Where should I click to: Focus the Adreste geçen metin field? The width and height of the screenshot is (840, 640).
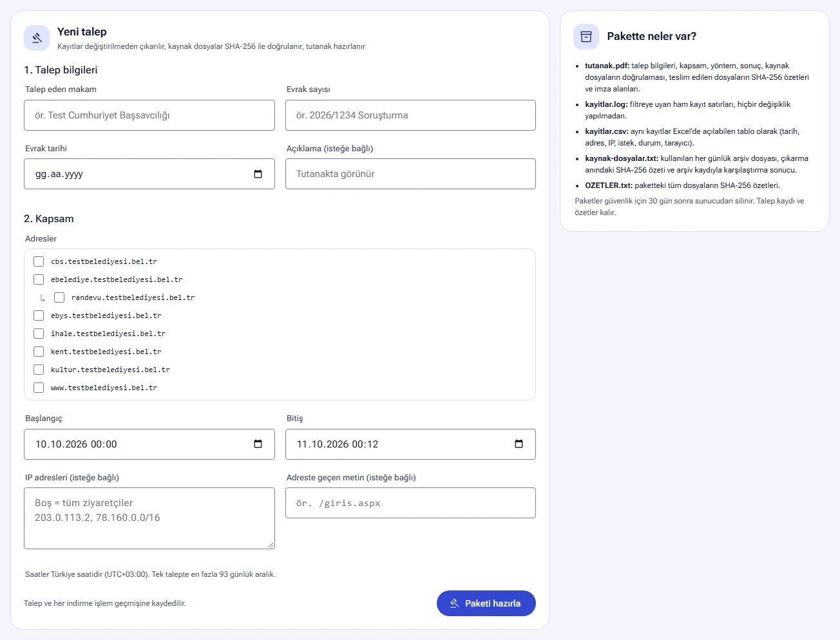(410, 503)
